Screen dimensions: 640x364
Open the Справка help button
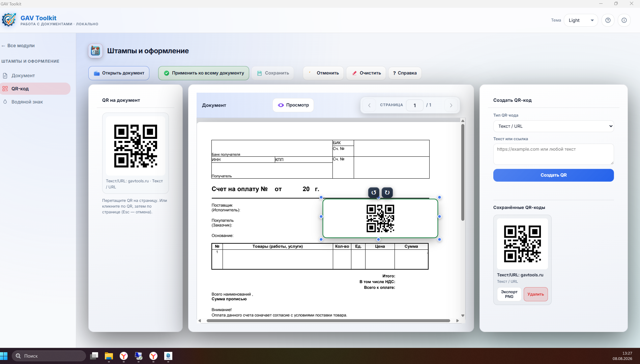pos(405,73)
